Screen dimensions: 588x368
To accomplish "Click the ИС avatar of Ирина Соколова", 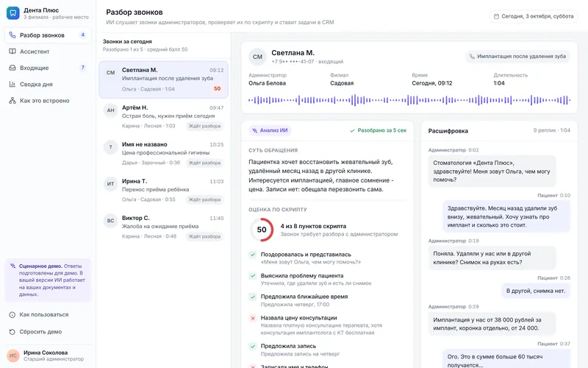I will coord(13,355).
